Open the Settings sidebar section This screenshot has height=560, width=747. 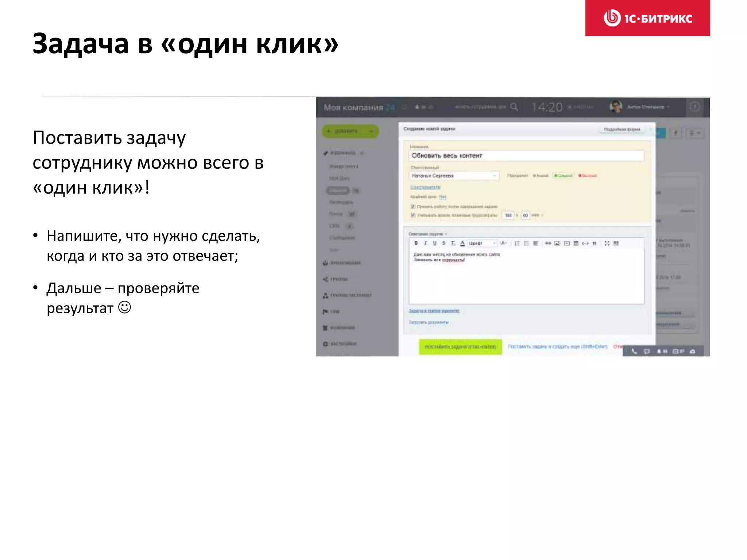point(340,344)
